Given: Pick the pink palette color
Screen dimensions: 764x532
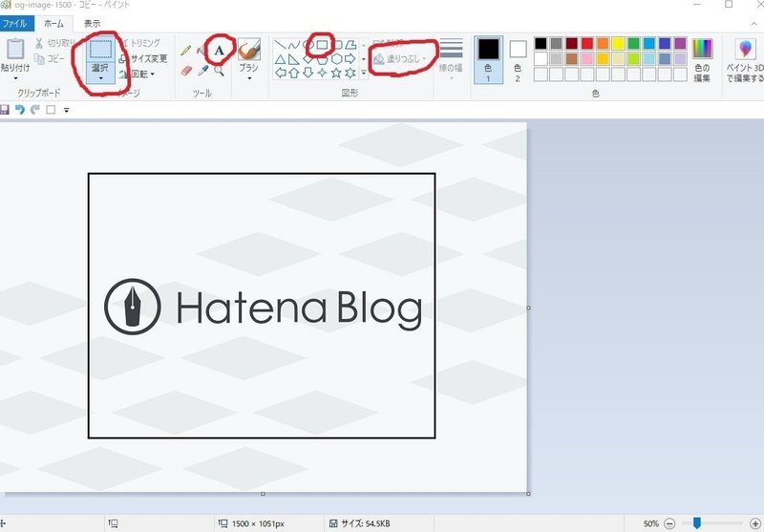Looking at the screenshot, I should tap(586, 59).
